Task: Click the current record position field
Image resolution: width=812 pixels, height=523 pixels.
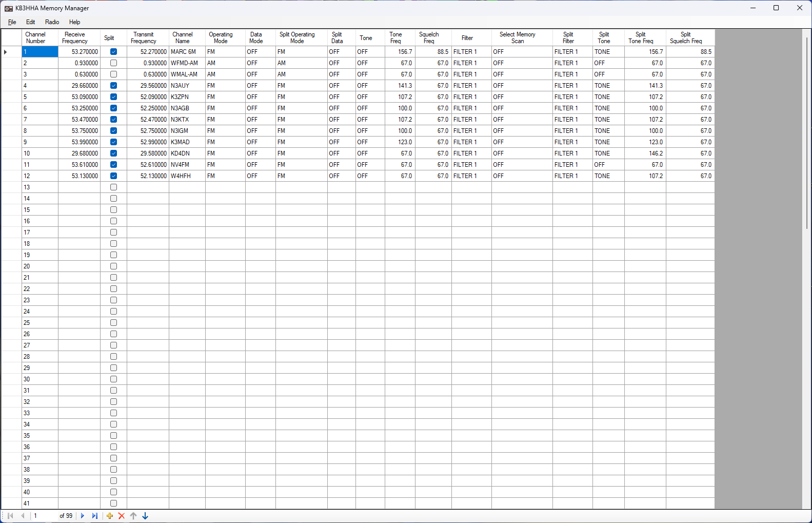Action: [44, 516]
